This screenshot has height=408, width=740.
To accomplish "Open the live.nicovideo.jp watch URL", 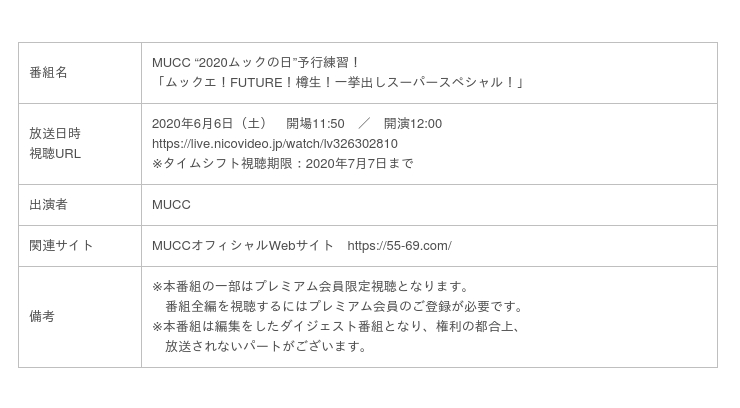I will click(275, 144).
